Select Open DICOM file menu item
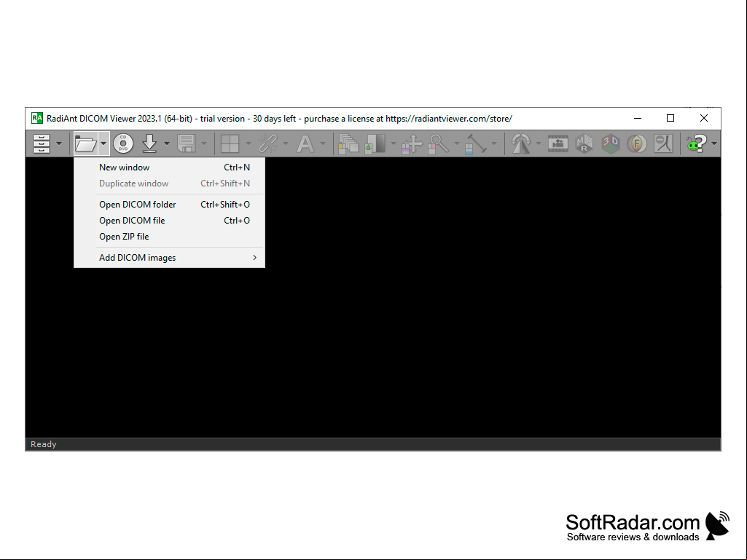The height and width of the screenshot is (560, 747). point(169,221)
